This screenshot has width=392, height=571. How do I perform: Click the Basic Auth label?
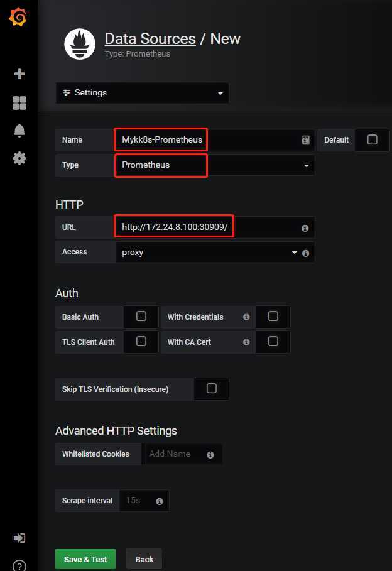[x=80, y=317]
